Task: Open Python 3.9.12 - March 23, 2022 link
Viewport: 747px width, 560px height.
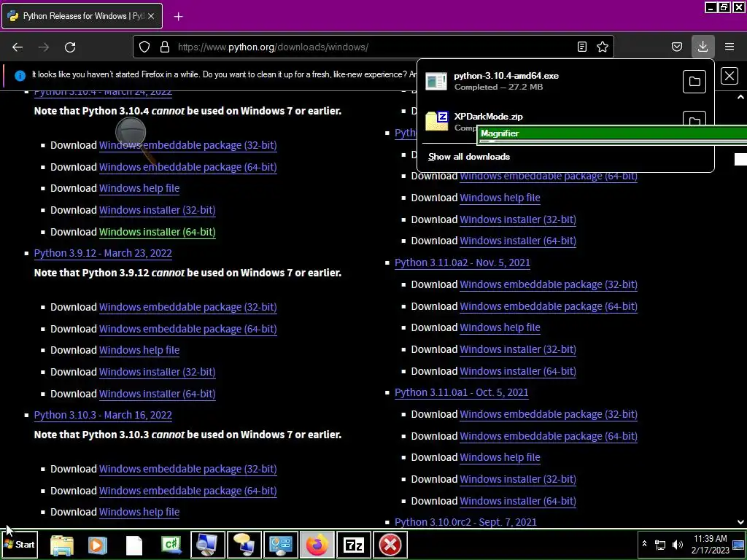Action: click(x=103, y=253)
